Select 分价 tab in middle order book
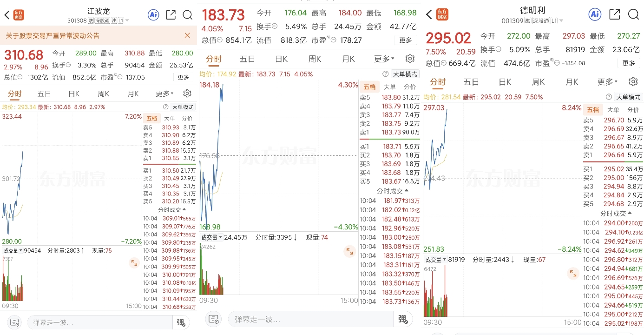Image resolution: width=644 pixels, height=335 pixels. click(x=410, y=87)
